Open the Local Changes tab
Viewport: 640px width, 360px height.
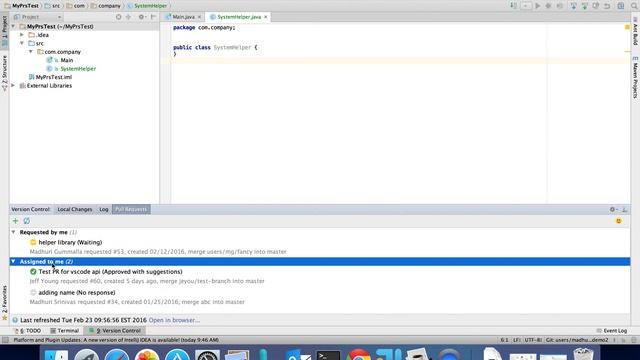75,209
